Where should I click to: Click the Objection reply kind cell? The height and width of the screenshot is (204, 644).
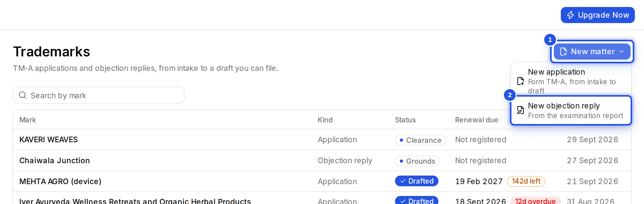pos(345,161)
